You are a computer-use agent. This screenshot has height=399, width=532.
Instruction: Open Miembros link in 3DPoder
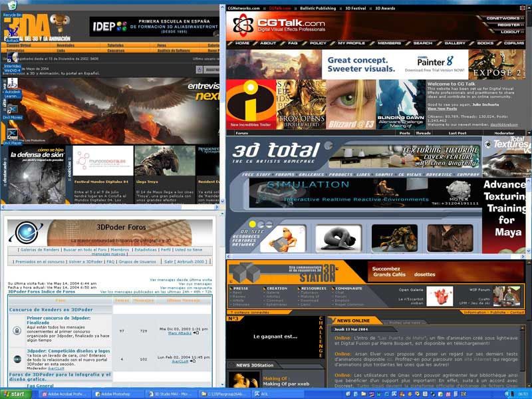pyautogui.click(x=120, y=250)
